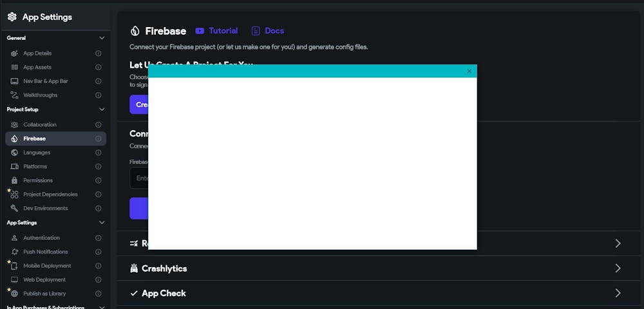Click info icon next to Dev Environments
Image resolution: width=644 pixels, height=309 pixels.
[98, 209]
